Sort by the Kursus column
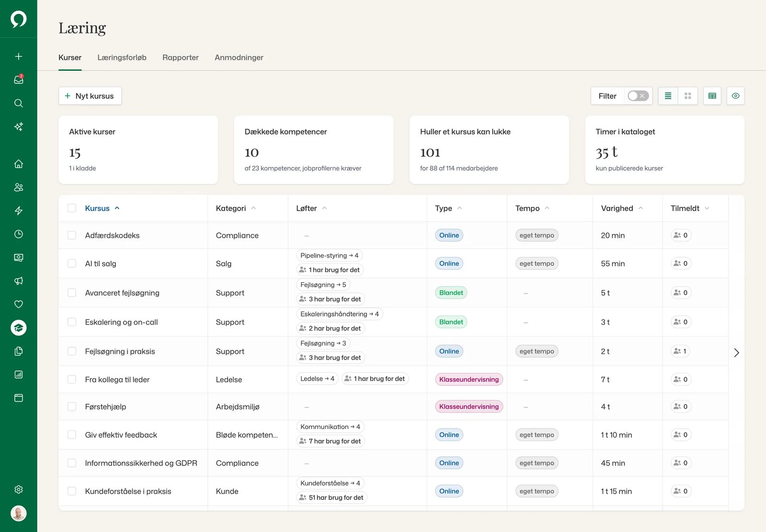766x532 pixels. (x=102, y=208)
